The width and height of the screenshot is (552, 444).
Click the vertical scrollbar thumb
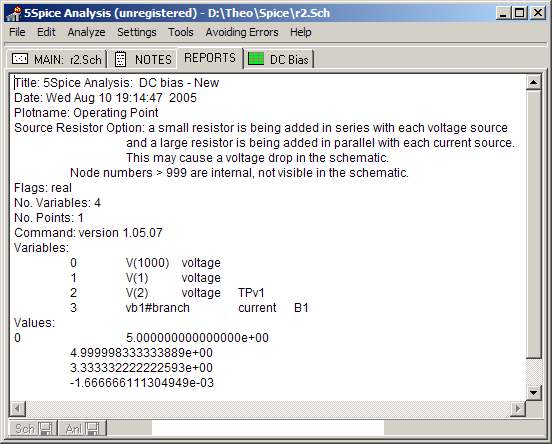coord(533,224)
